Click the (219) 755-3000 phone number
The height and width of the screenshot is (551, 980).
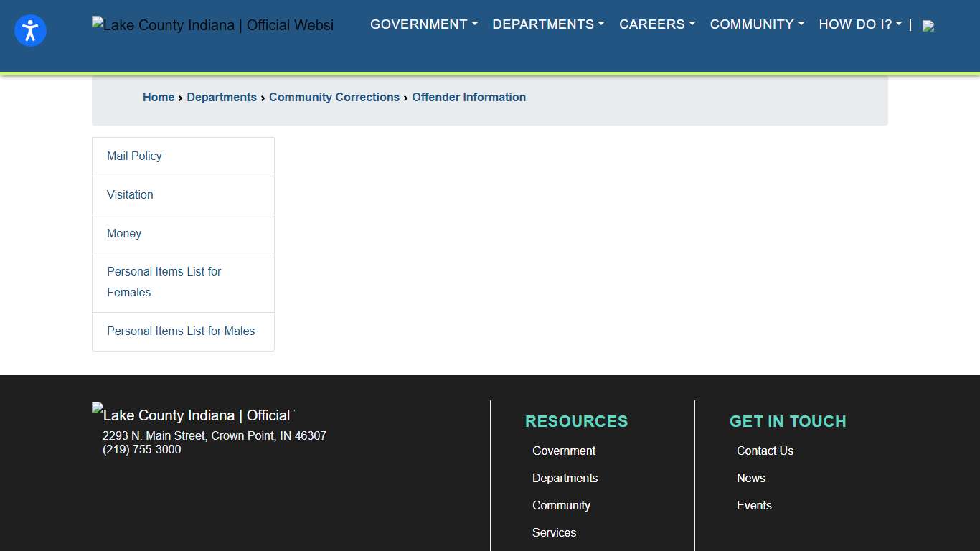point(141,450)
